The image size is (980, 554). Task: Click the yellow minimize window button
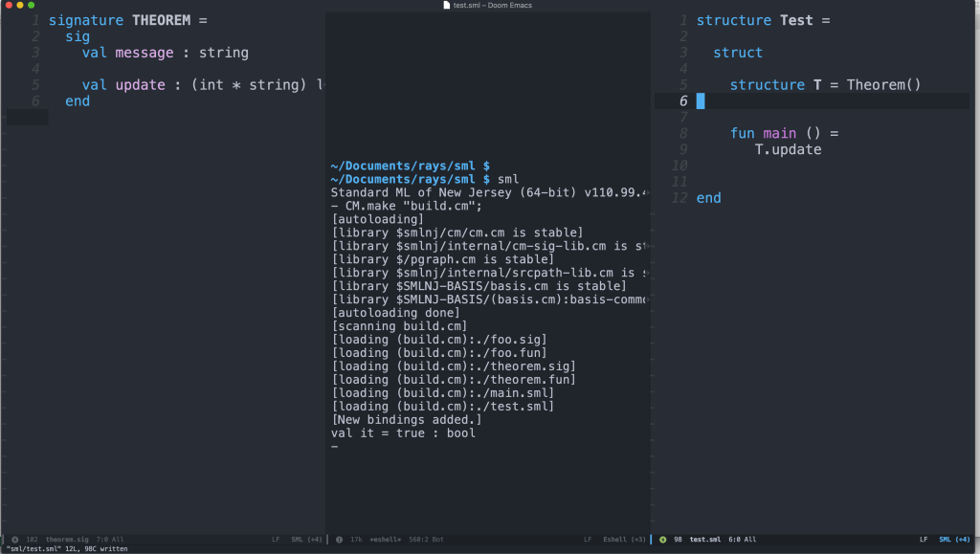click(19, 6)
